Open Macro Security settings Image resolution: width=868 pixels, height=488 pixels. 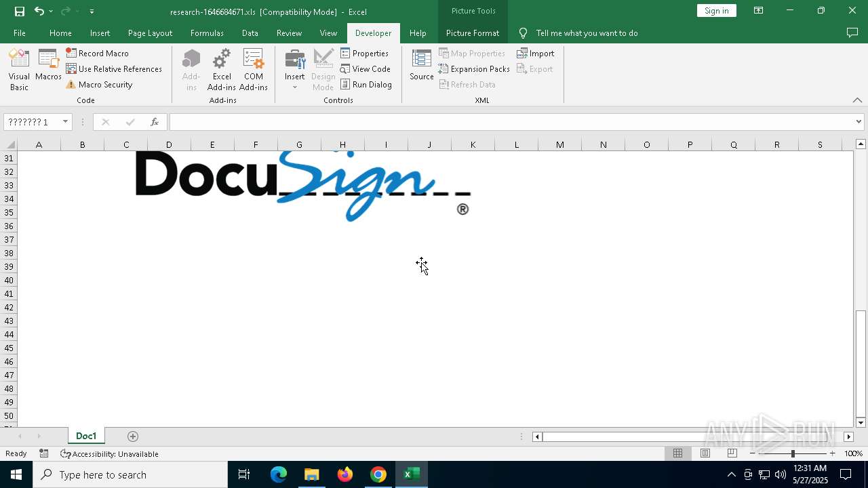99,84
